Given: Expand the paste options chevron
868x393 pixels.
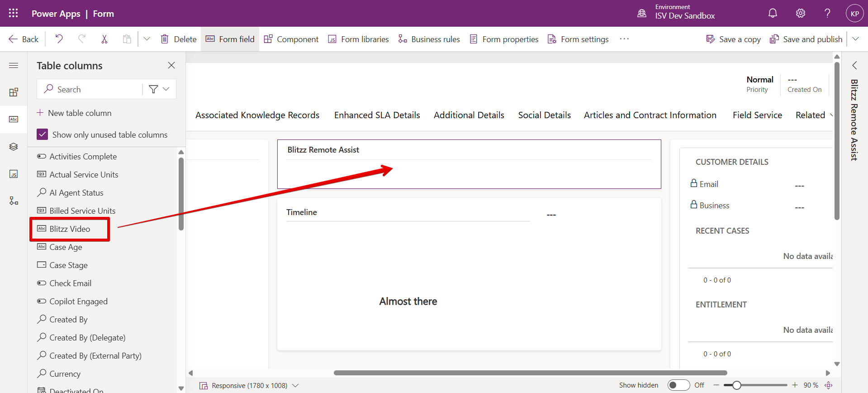Looking at the screenshot, I should coord(147,39).
